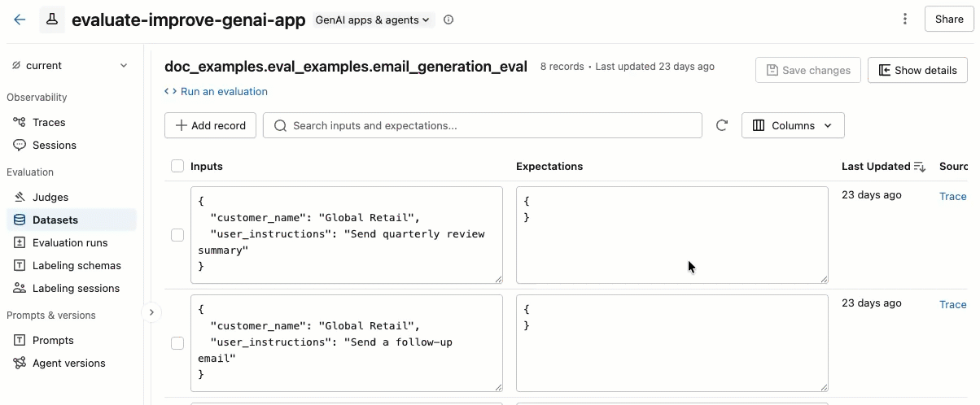Select the follow-up email record checkbox
This screenshot has height=405, width=980.
177,343
